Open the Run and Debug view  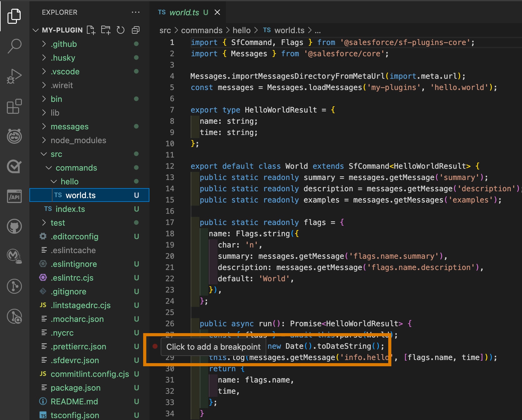click(x=14, y=76)
